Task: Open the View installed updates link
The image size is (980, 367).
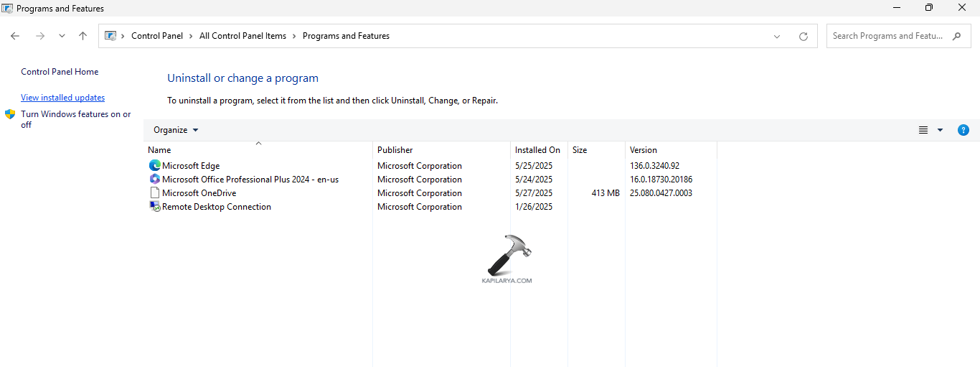Action: (62, 98)
